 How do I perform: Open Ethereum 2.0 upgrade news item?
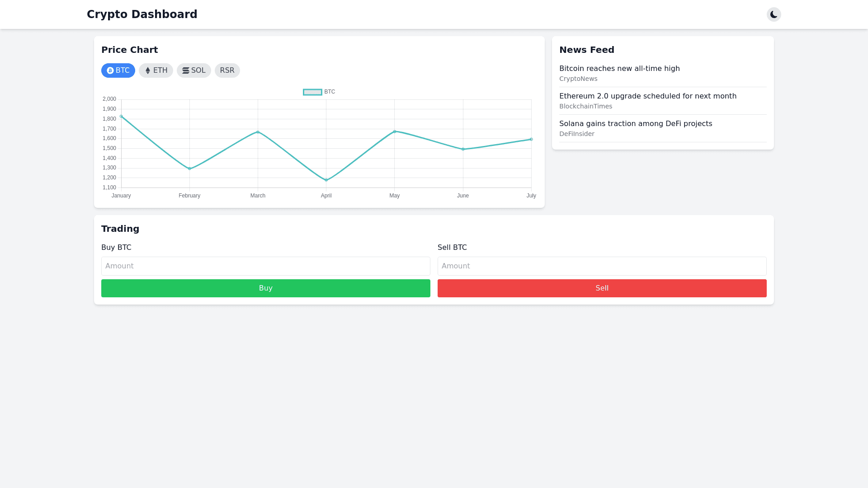(x=647, y=96)
